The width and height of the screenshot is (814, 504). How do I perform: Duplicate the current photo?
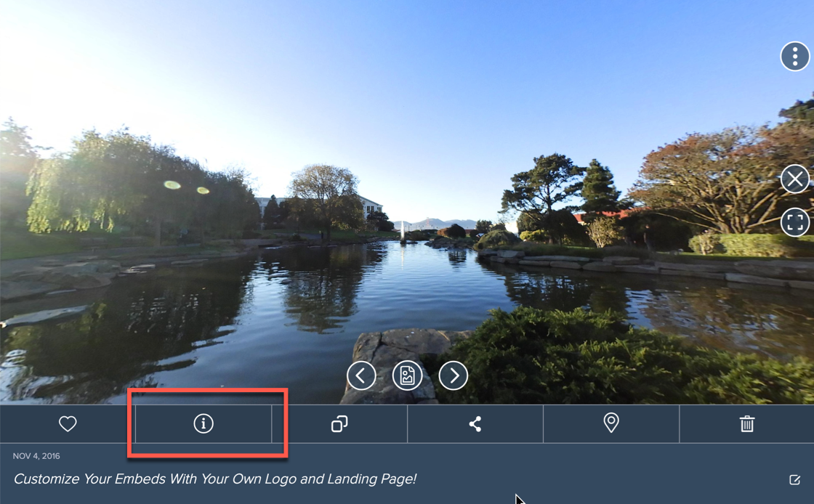339,423
